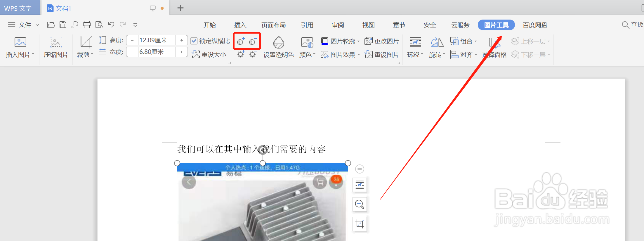Open the 开始 (Home) tab
Screen dimensions: 644x241
210,25
